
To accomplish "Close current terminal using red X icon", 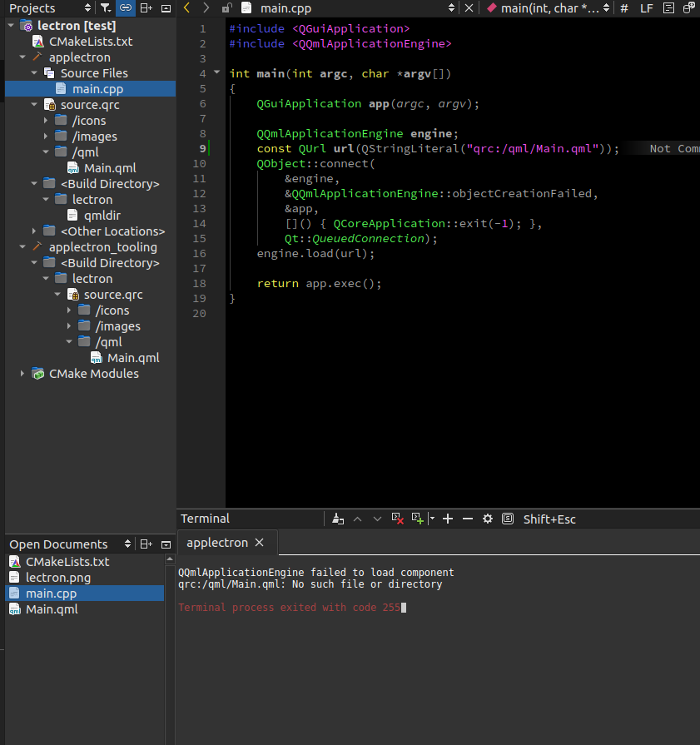I will 397,519.
